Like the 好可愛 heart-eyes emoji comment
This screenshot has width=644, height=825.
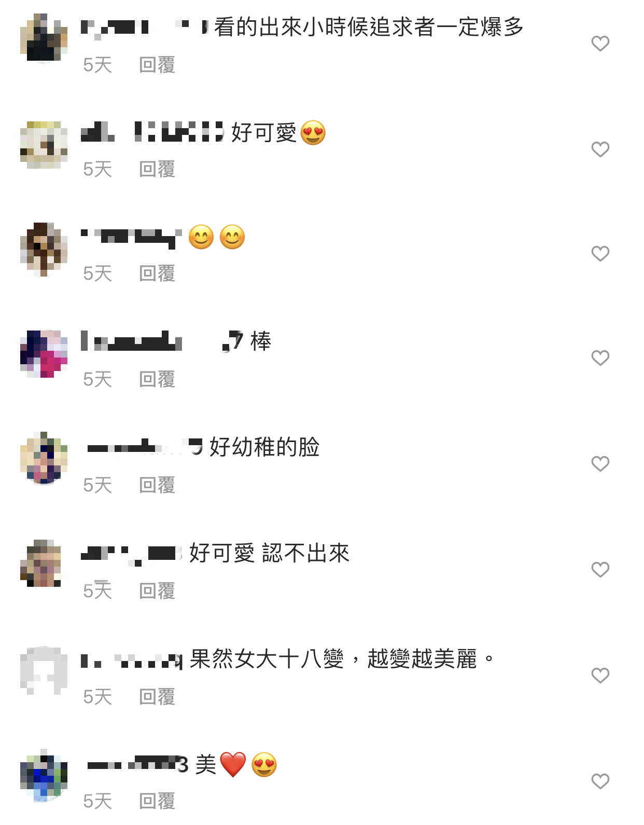[x=600, y=149]
